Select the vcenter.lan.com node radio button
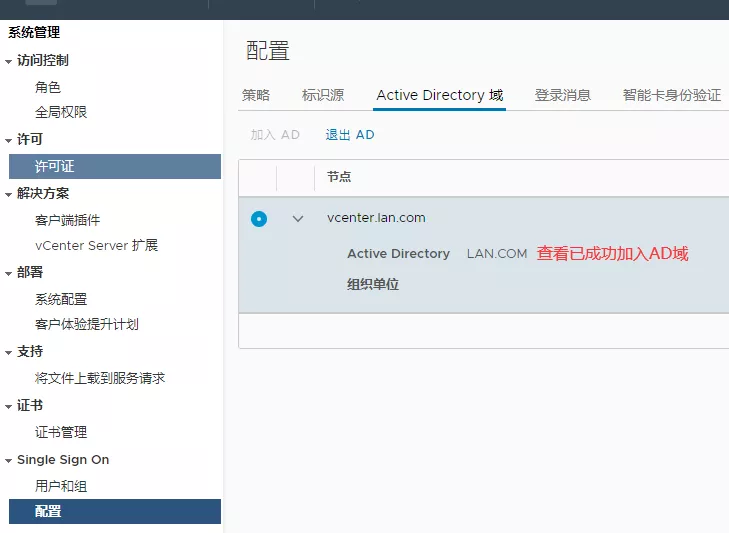Screen dimensions: 729x533 [x=259, y=218]
